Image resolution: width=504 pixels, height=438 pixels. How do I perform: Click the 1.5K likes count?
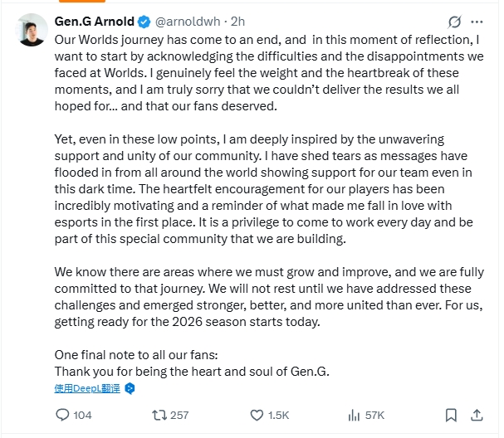pos(278,414)
